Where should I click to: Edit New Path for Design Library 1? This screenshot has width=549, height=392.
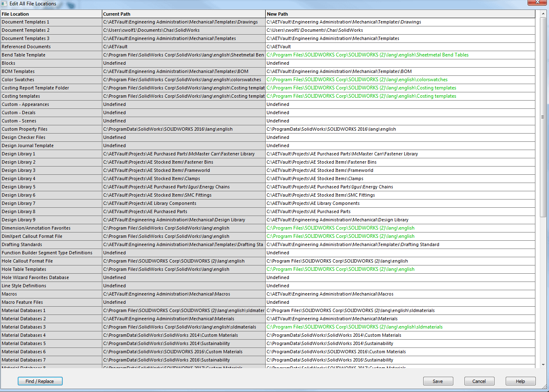tap(400, 154)
